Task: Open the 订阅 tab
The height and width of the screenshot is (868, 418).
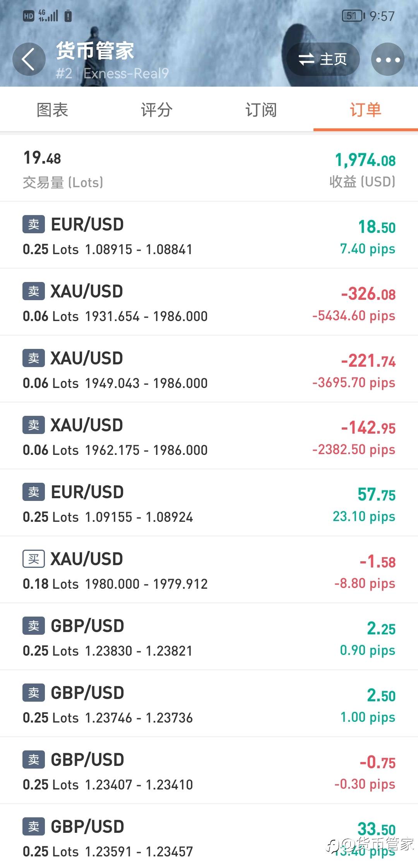Action: (x=261, y=110)
